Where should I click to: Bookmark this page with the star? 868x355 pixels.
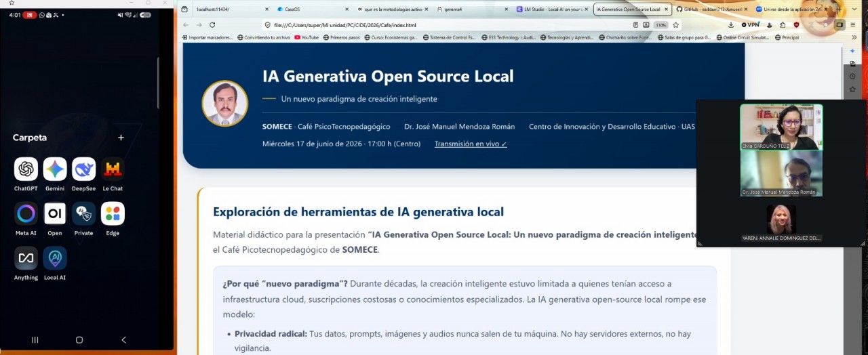[x=675, y=25]
